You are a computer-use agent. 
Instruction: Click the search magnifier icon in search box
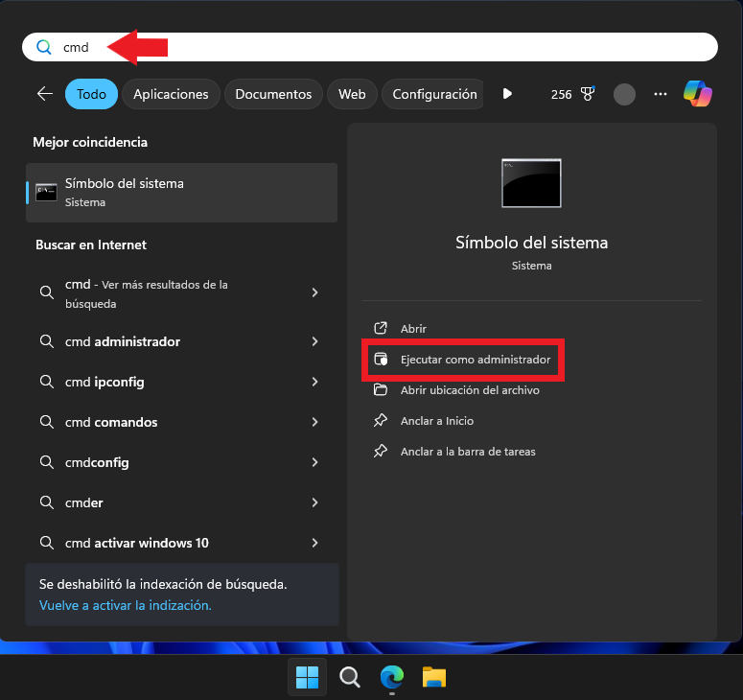[x=43, y=47]
